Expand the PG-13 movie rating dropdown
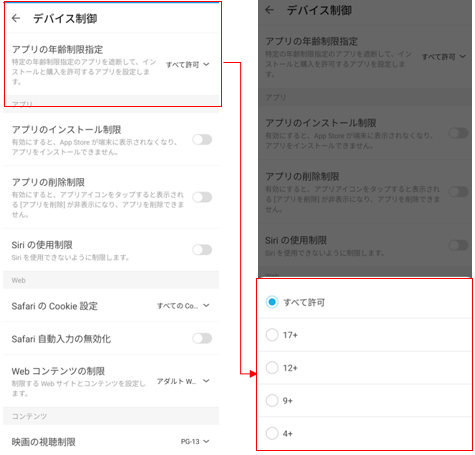 [195, 441]
